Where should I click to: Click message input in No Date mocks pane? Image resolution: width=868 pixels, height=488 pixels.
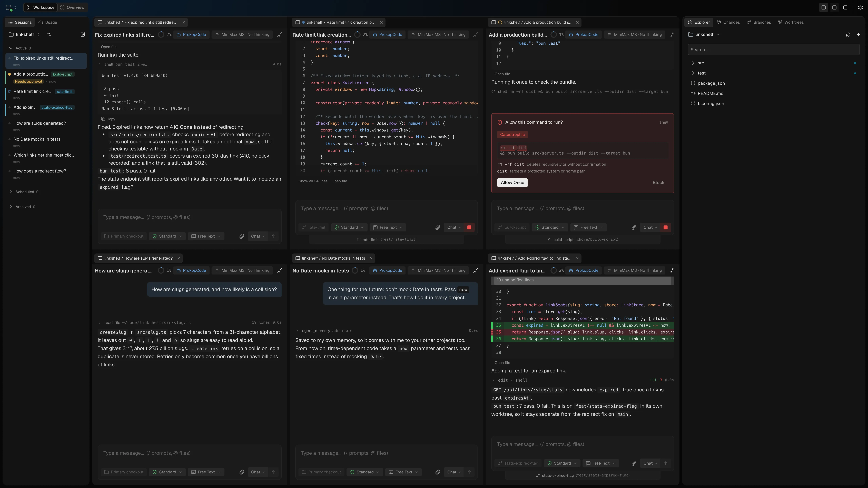387,453
